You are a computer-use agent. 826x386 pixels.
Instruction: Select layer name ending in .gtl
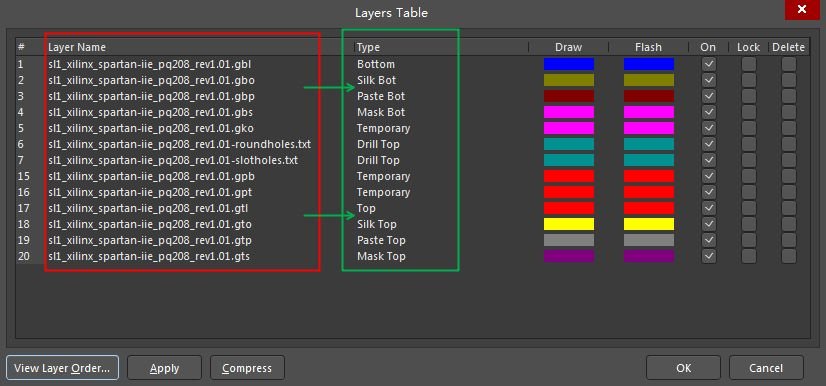click(148, 208)
